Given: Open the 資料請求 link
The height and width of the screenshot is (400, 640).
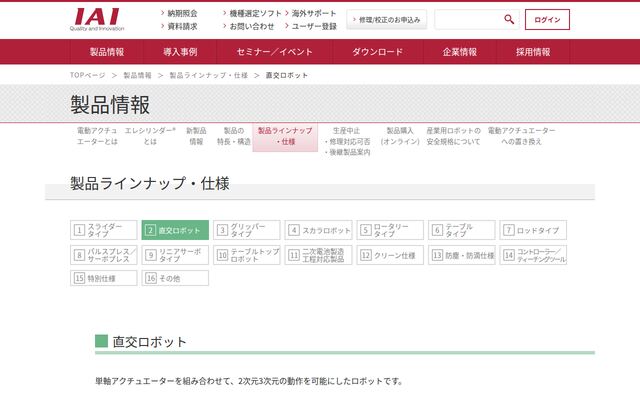Looking at the screenshot, I should [182, 27].
